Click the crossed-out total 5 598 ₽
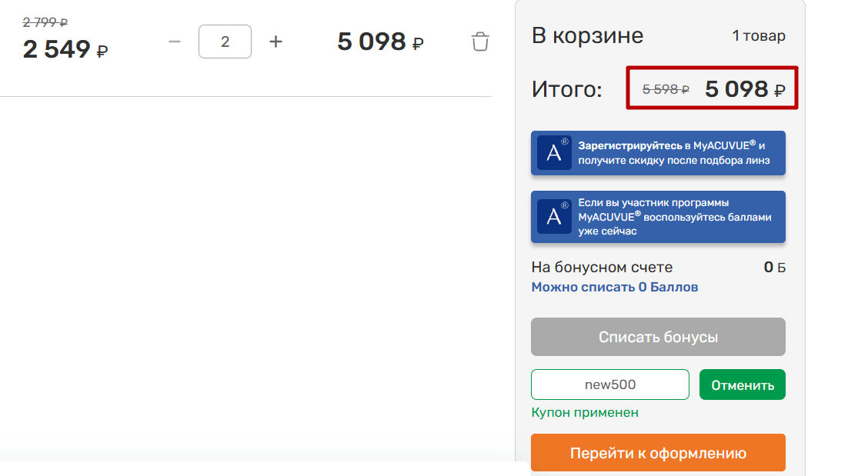 click(666, 89)
